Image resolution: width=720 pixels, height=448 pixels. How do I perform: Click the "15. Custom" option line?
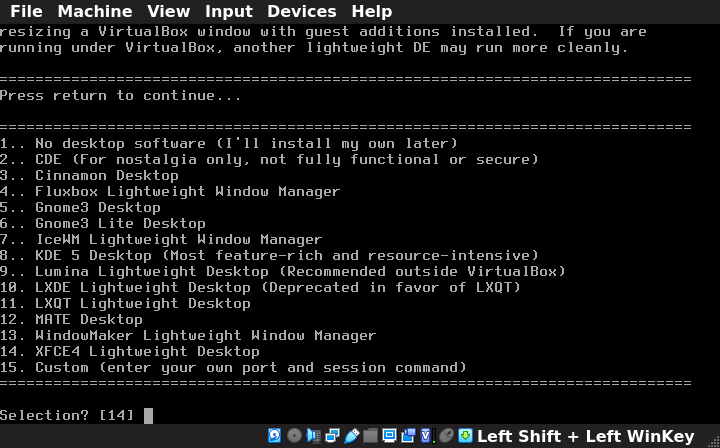pyautogui.click(x=233, y=368)
